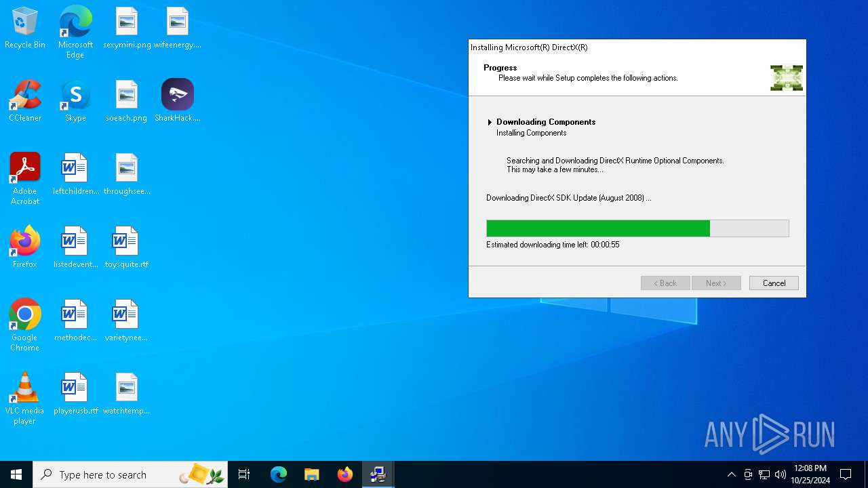The height and width of the screenshot is (488, 868).
Task: Open the Windows Start menu
Action: click(x=16, y=474)
